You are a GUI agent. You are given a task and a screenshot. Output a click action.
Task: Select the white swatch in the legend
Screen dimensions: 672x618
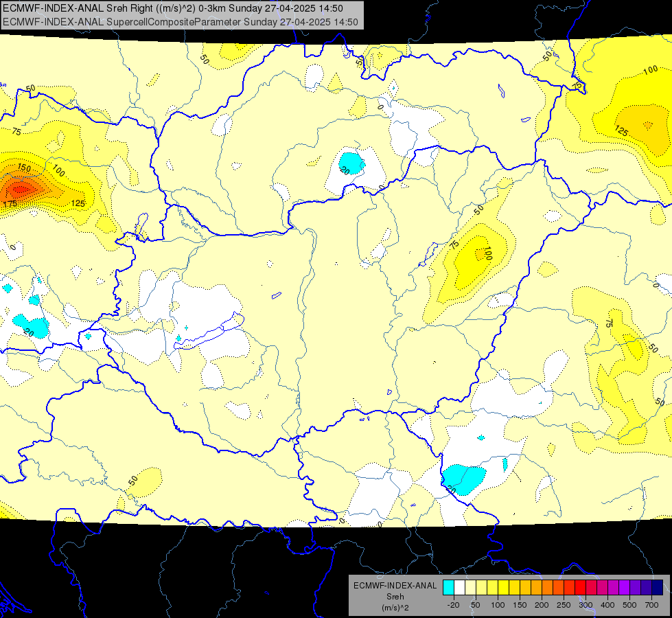coord(459,587)
